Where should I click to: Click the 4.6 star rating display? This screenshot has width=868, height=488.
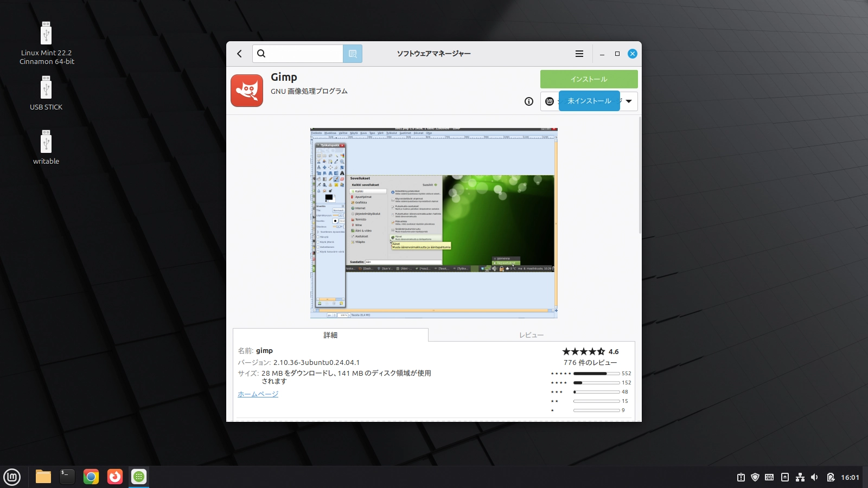[590, 351]
